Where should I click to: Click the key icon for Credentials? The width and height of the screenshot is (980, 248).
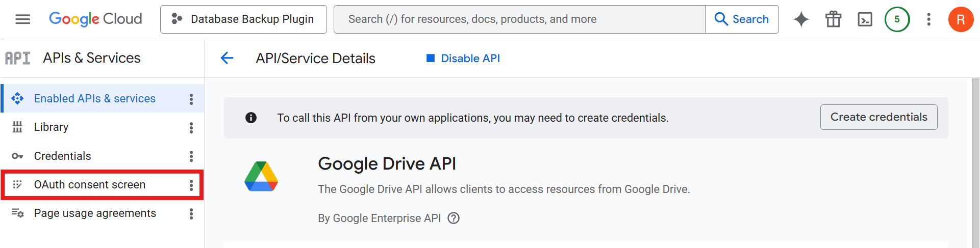point(17,156)
